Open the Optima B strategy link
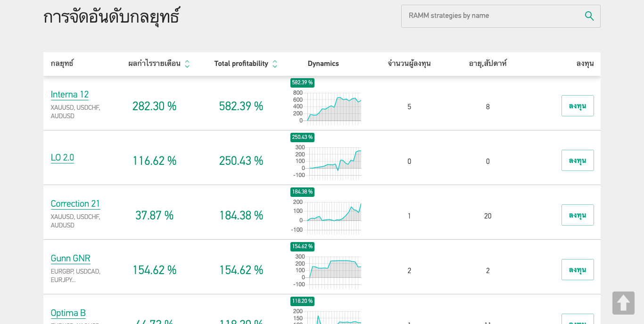 [x=68, y=313]
